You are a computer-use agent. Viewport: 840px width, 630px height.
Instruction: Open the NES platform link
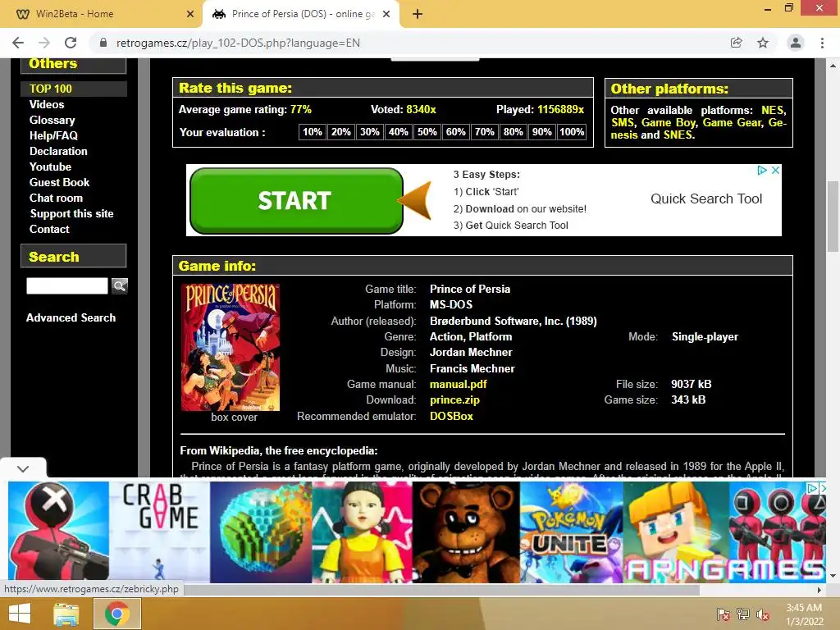pos(773,111)
